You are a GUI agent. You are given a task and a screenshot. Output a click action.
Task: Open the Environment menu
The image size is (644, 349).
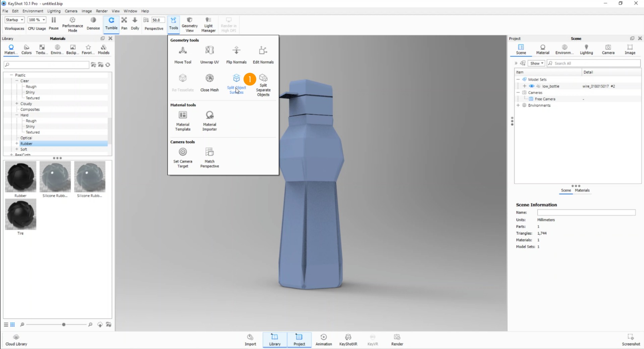pos(33,11)
